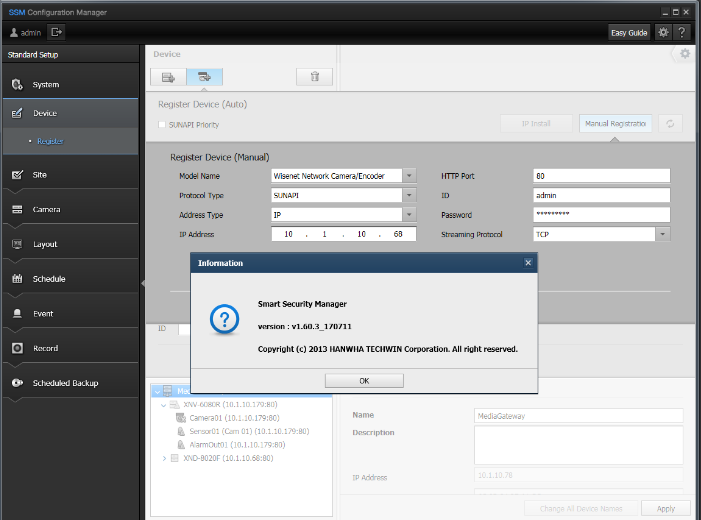Screen dimensions: 701x520
Task: Select Sensor01 (Cam 01) in tree
Action: 249,431
